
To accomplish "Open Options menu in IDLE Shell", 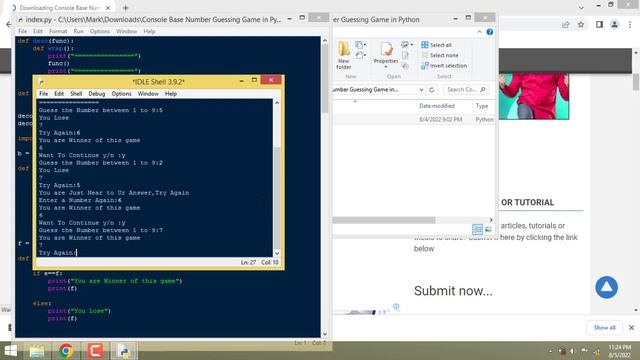I will pos(122,93).
